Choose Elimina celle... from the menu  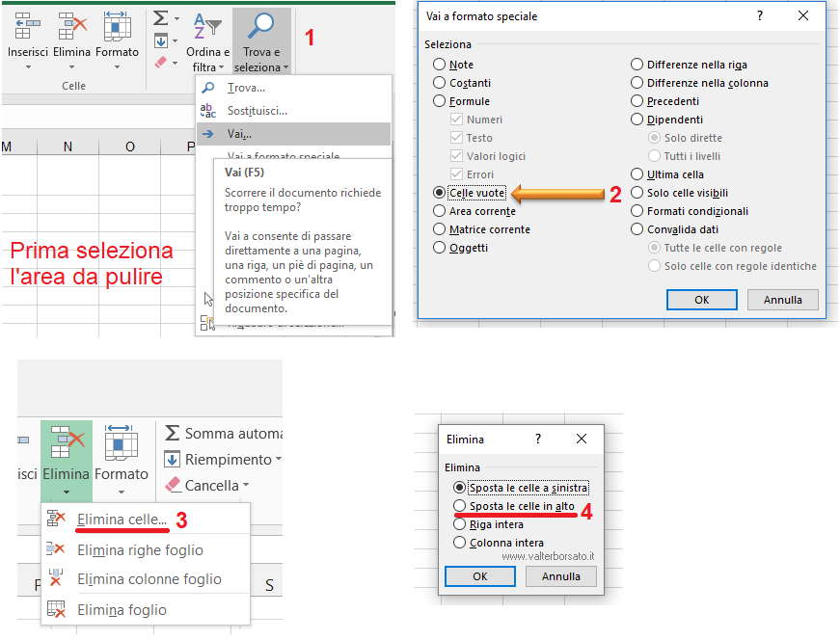(x=122, y=520)
